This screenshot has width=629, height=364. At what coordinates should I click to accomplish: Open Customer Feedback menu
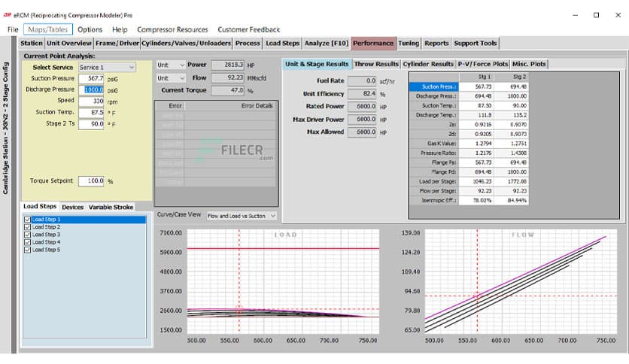tap(249, 29)
